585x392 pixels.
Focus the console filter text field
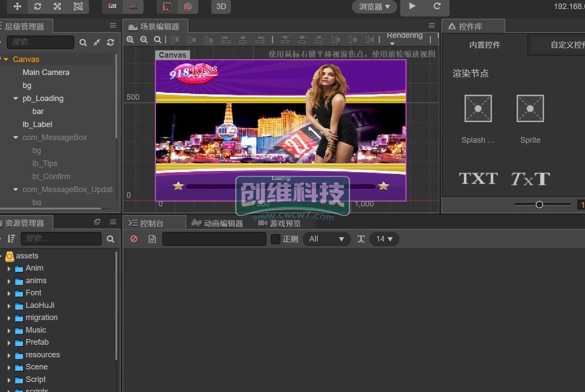tap(214, 239)
